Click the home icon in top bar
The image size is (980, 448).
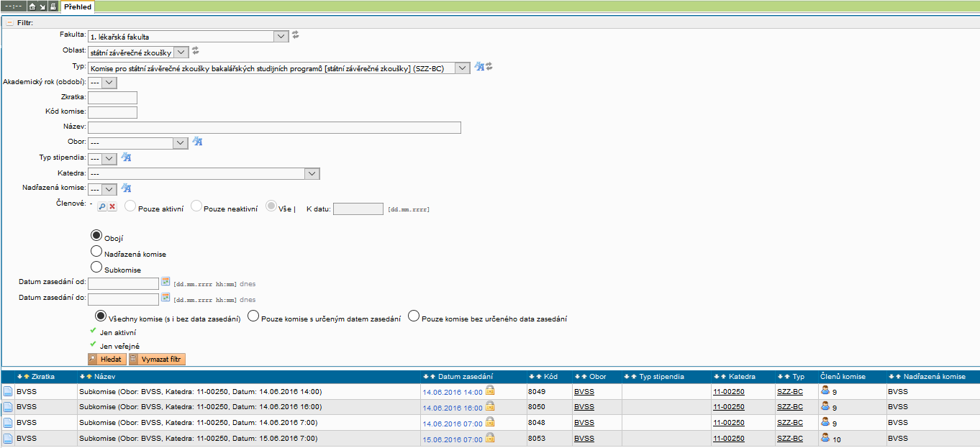coord(32,6)
